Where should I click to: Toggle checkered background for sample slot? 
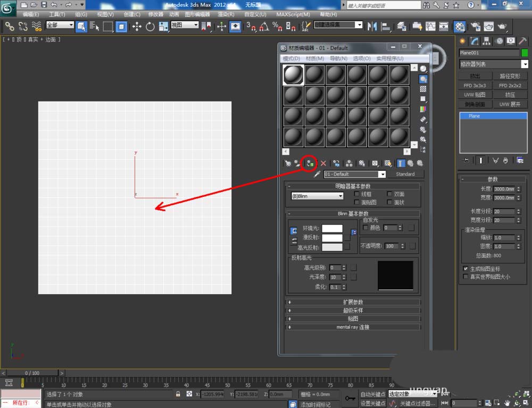click(x=423, y=89)
